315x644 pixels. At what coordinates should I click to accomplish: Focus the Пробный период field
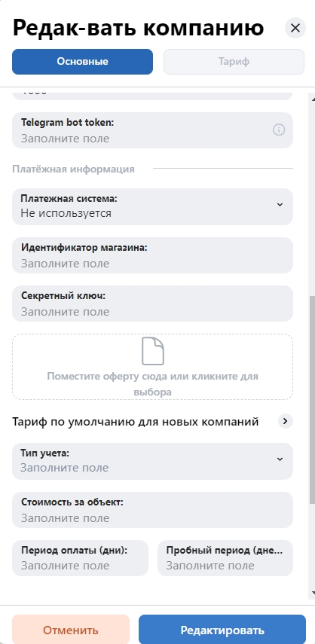pyautogui.click(x=225, y=558)
